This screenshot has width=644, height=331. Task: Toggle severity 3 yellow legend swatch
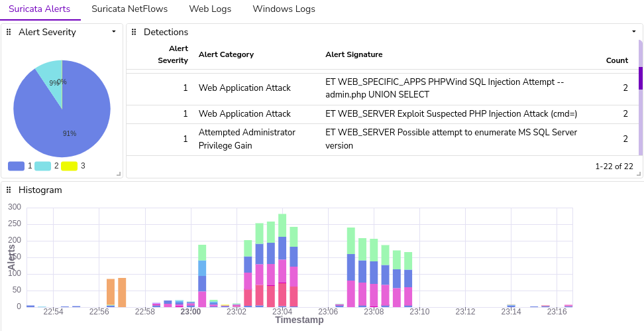tap(69, 166)
